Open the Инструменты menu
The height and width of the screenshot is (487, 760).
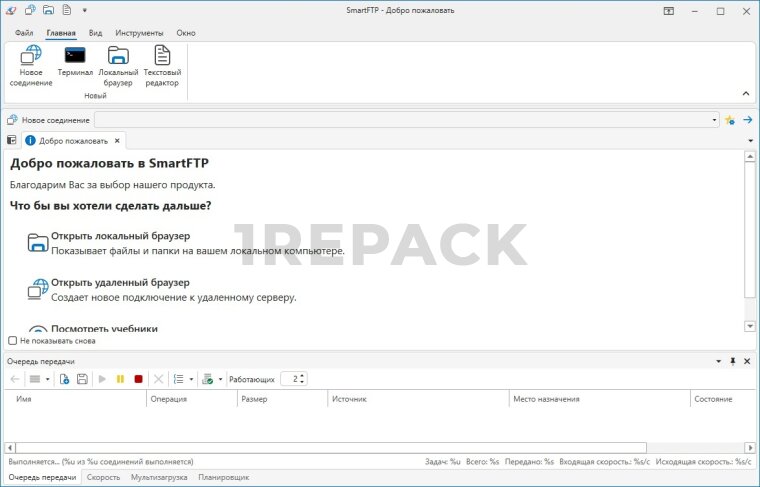coord(139,33)
